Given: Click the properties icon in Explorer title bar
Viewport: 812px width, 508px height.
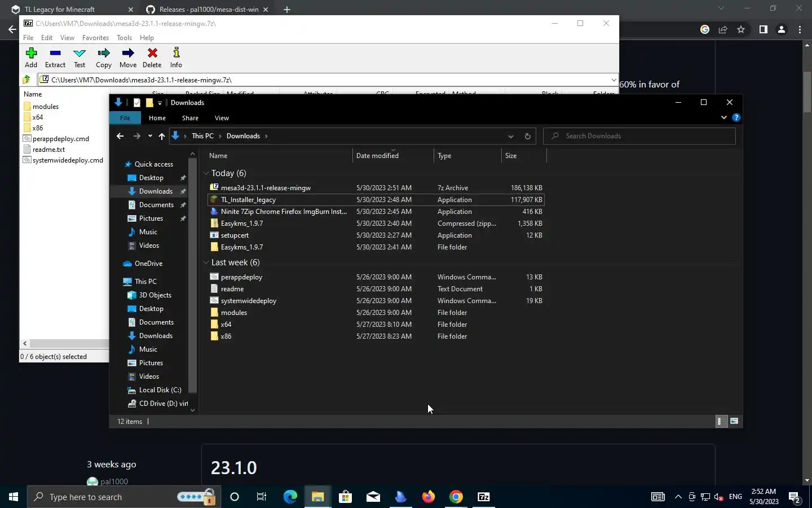Looking at the screenshot, I should coord(136,103).
